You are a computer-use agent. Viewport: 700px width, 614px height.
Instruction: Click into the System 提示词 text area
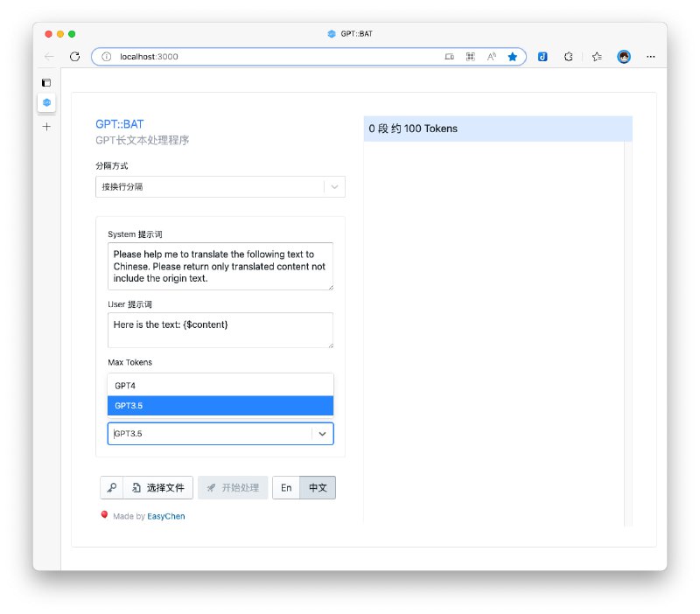pyautogui.click(x=220, y=266)
